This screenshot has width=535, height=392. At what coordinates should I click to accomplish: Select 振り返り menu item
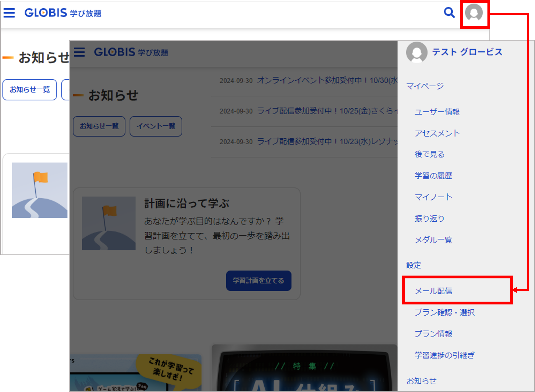pyautogui.click(x=429, y=218)
